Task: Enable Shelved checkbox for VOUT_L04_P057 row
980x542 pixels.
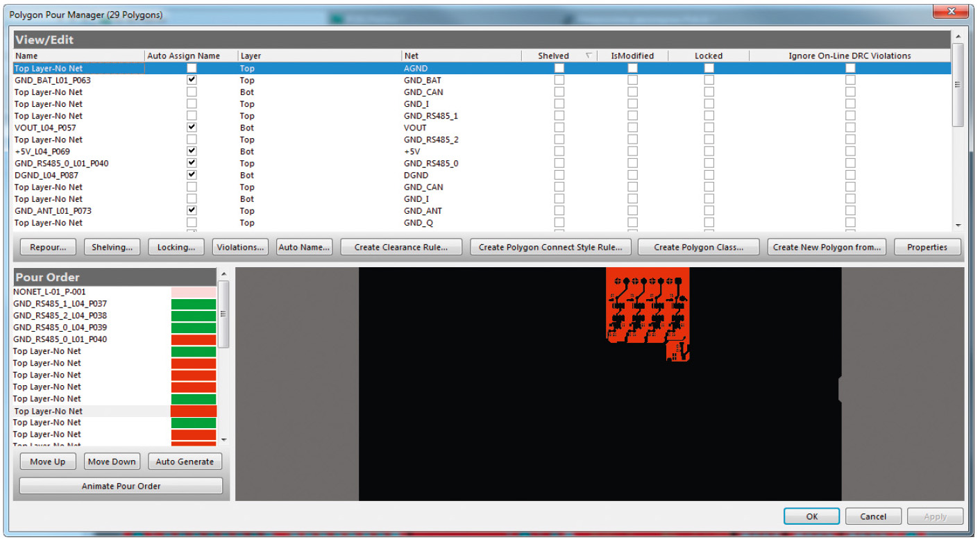Action: point(559,128)
